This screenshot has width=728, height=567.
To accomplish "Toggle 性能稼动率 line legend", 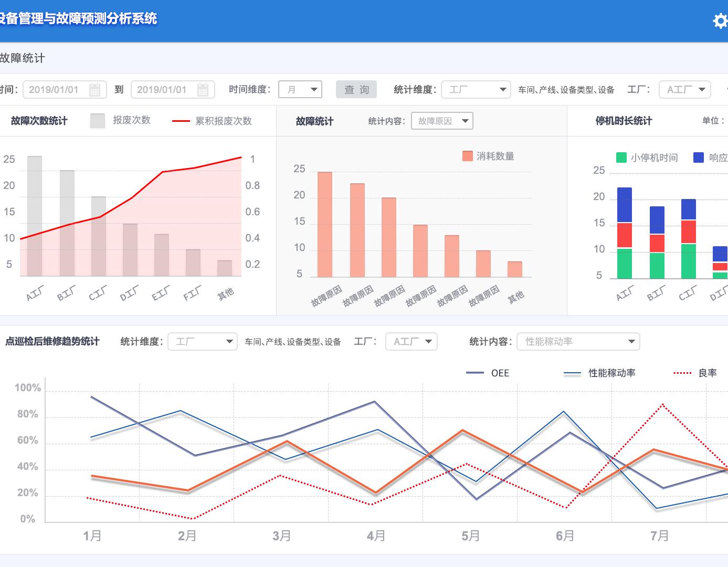I will (572, 373).
